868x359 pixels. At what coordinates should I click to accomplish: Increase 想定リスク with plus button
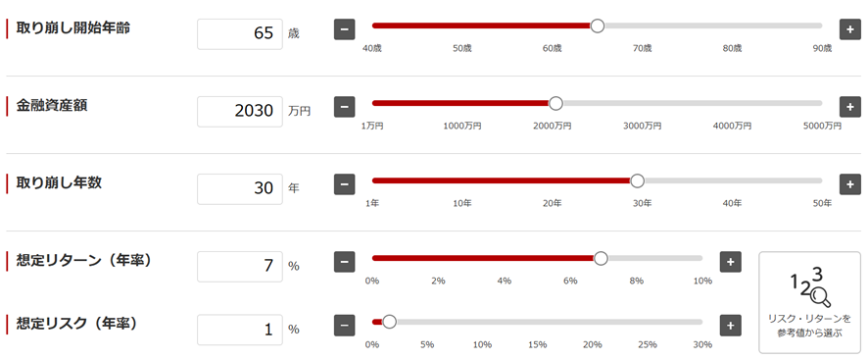pos(730,326)
